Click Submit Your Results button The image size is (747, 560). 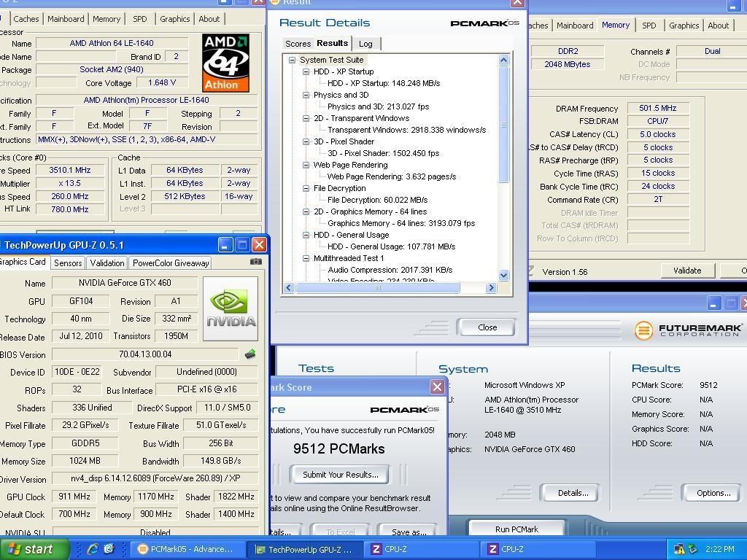coord(340,474)
